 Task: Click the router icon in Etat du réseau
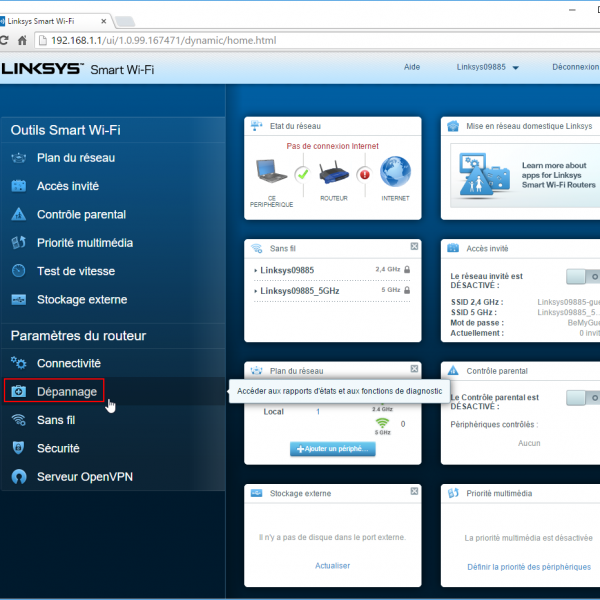333,173
